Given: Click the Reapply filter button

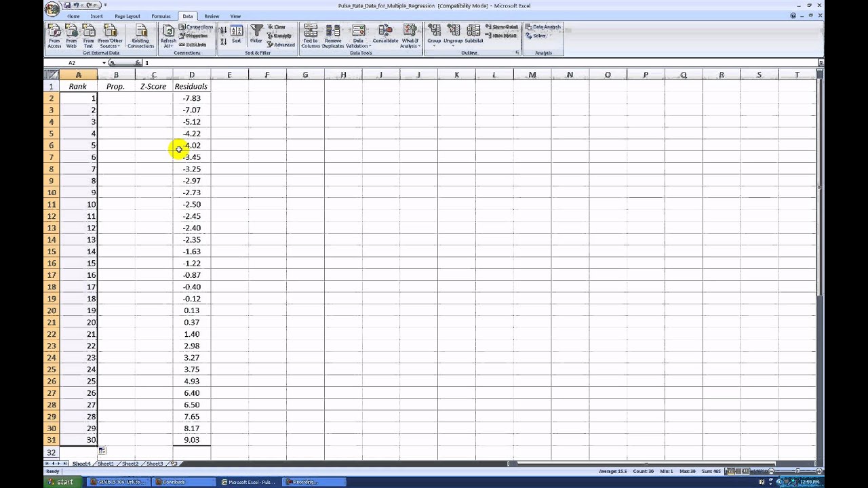Looking at the screenshot, I should pyautogui.click(x=279, y=36).
